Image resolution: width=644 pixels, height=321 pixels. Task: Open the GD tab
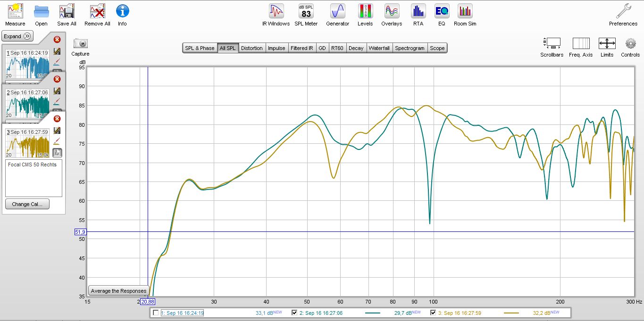[x=322, y=48]
